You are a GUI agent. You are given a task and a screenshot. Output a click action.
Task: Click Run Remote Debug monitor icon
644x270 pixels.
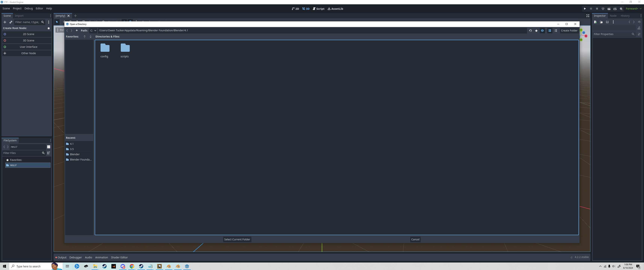coord(603,9)
